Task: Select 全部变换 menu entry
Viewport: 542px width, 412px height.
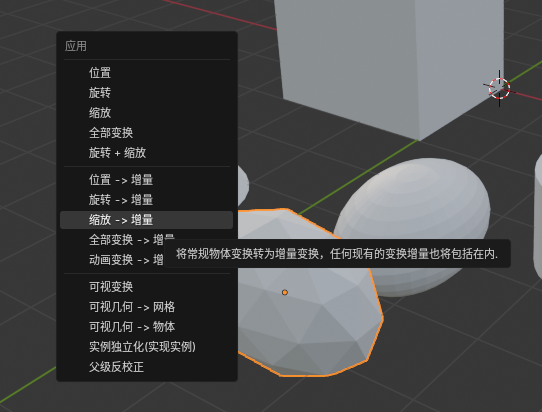Action: (147, 133)
